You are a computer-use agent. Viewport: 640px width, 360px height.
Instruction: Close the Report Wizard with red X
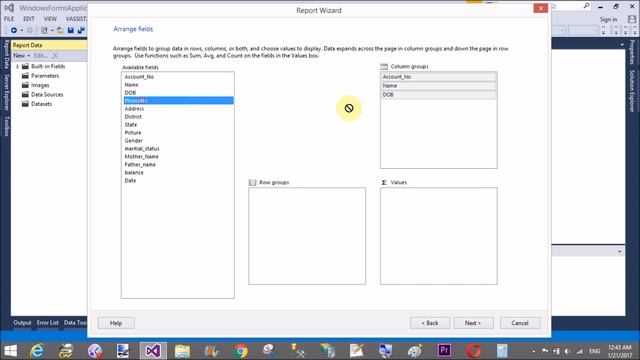tap(540, 8)
